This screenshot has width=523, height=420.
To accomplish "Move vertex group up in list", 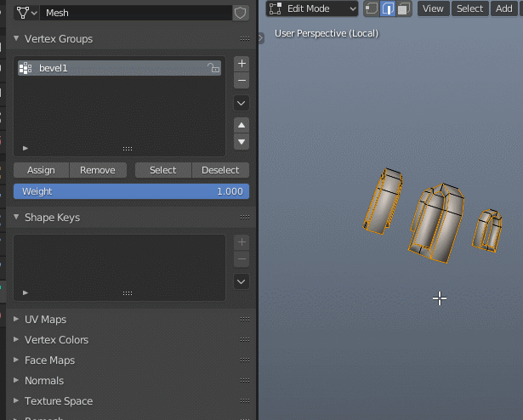I will coord(242,126).
